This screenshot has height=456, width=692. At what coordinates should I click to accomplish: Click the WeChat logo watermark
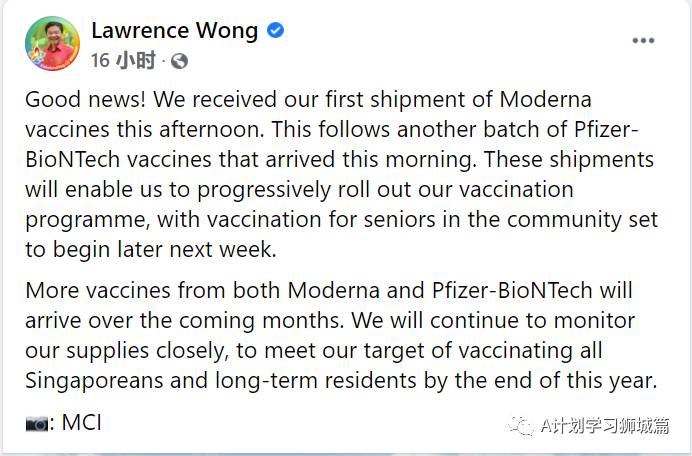tap(521, 426)
